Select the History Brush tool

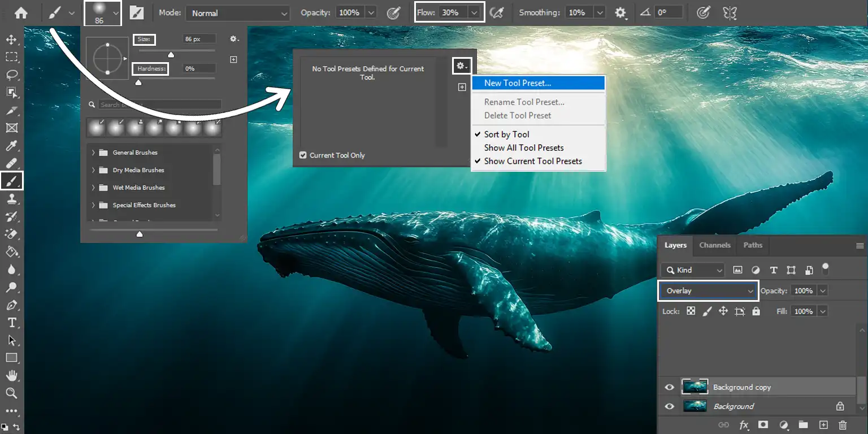[x=11, y=216]
